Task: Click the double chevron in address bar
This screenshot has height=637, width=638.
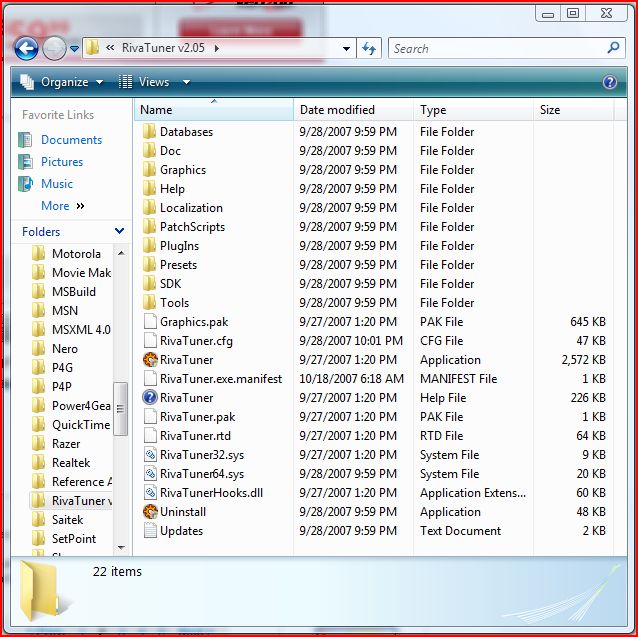Action: 110,48
